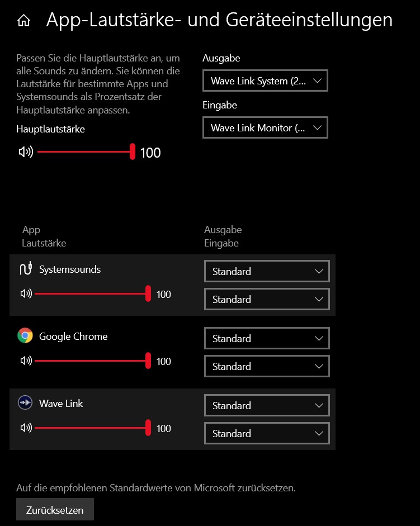Click the Google Chrome app icon
Screen dimensions: 420x526
25,336
